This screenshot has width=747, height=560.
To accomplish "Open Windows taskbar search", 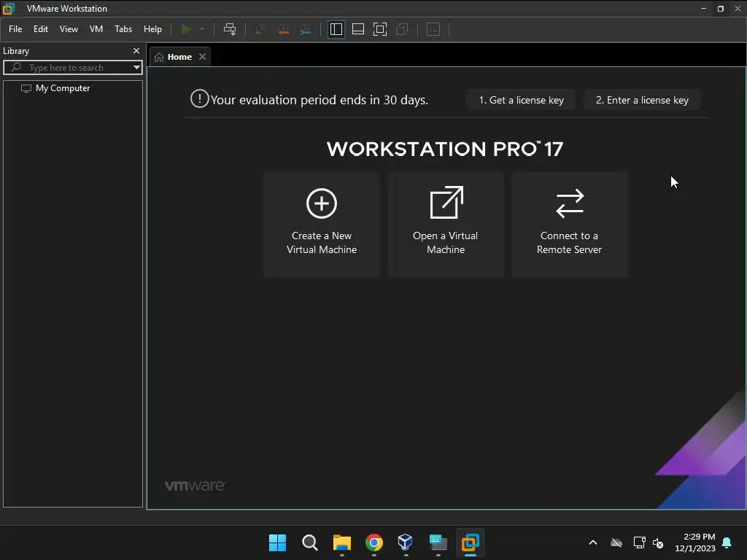I will [309, 542].
